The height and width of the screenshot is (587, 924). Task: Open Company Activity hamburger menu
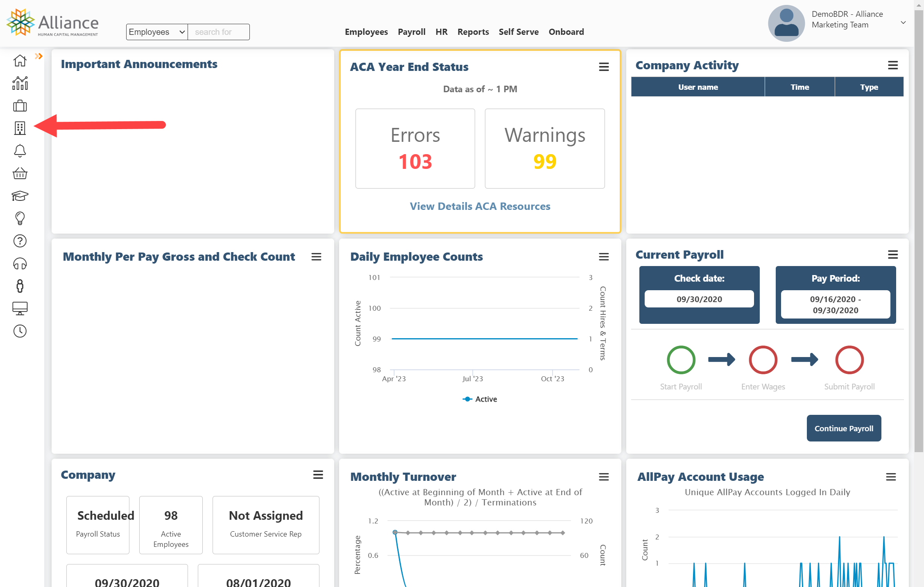pyautogui.click(x=893, y=65)
